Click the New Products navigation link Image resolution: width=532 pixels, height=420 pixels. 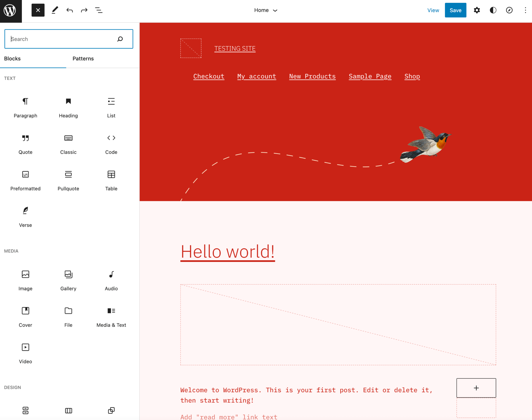[x=312, y=76]
